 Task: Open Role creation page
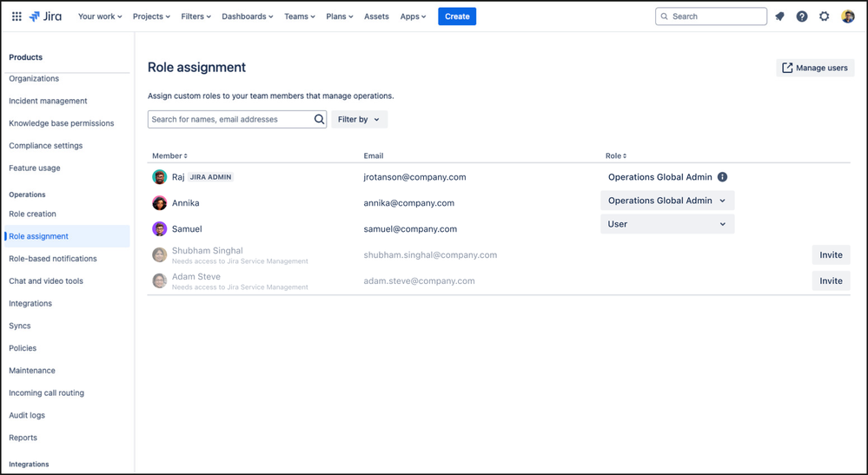pos(32,214)
